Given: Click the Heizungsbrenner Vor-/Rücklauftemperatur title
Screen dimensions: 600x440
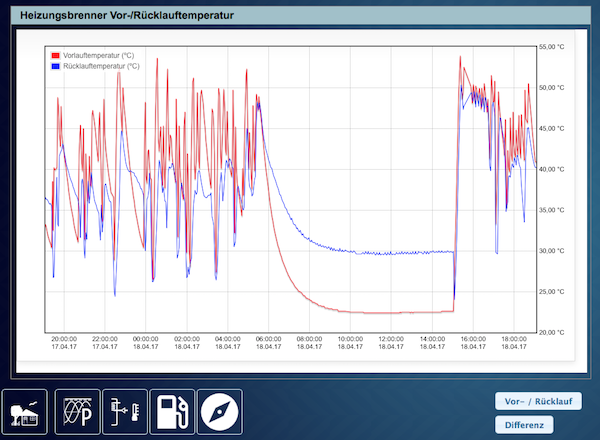Looking at the screenshot, I should pyautogui.click(x=127, y=15).
